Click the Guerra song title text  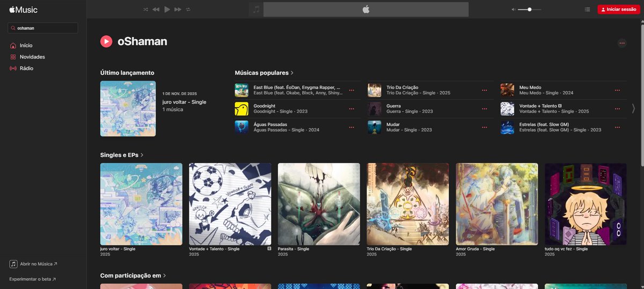(393, 106)
